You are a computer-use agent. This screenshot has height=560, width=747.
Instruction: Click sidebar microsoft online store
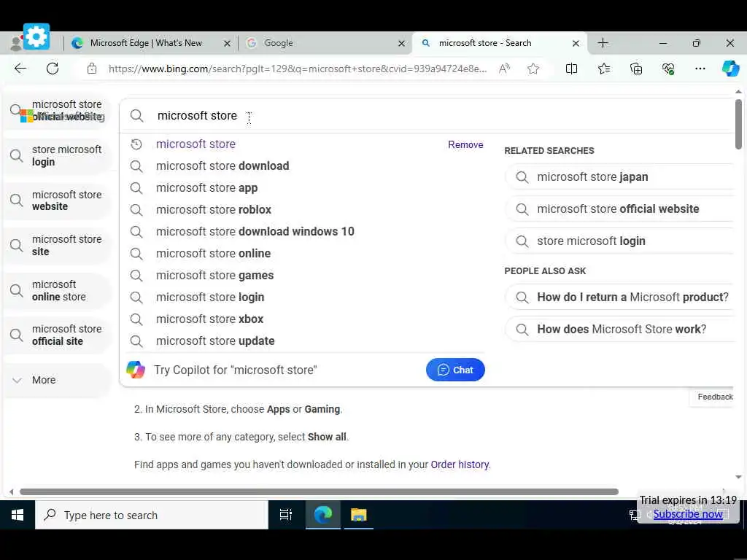coord(57,290)
